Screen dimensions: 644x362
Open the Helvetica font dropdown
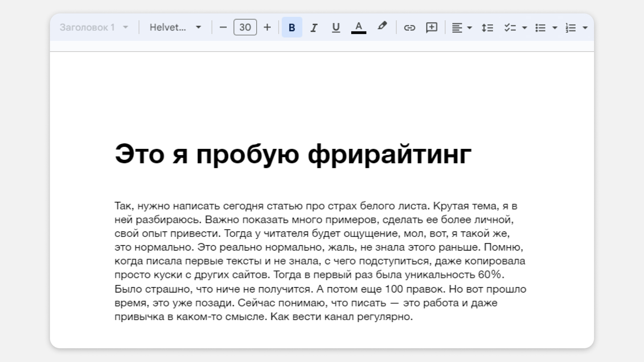coord(198,27)
